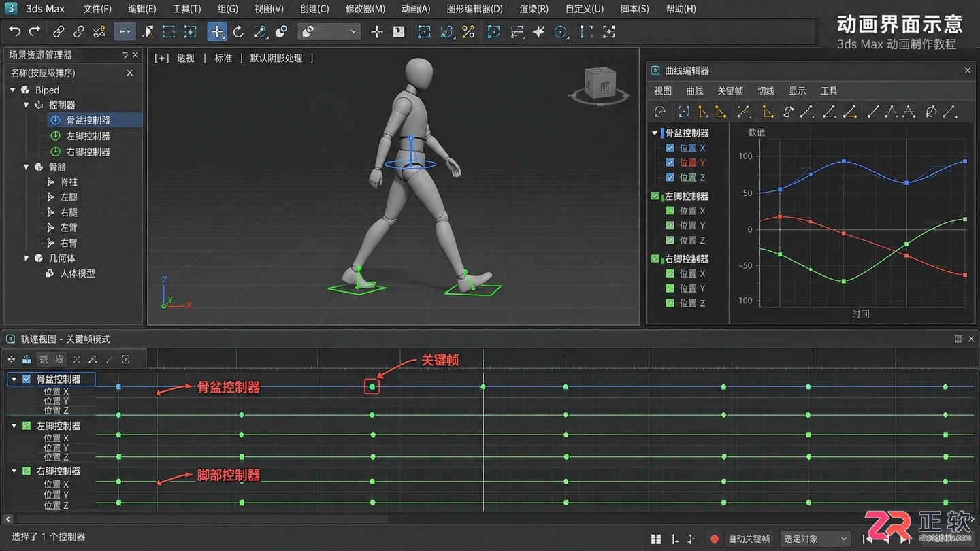The height and width of the screenshot is (551, 980).
Task: Toggle 位置 Y checkbox under 骨盆控制器 in curve editor
Action: pyautogui.click(x=670, y=163)
